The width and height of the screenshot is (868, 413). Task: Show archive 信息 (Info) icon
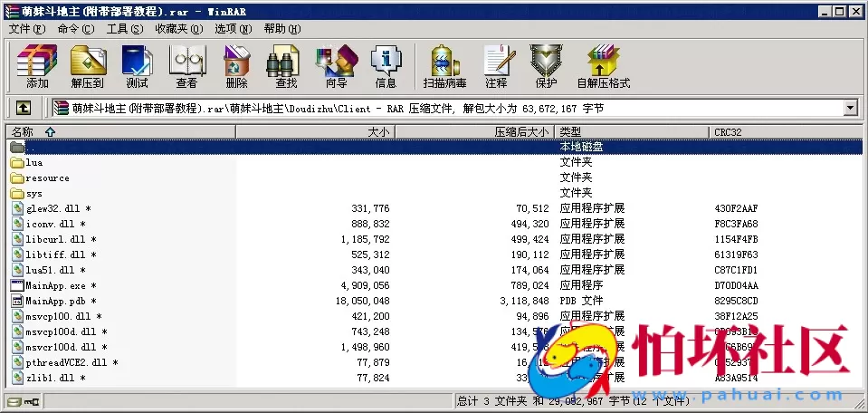point(386,66)
